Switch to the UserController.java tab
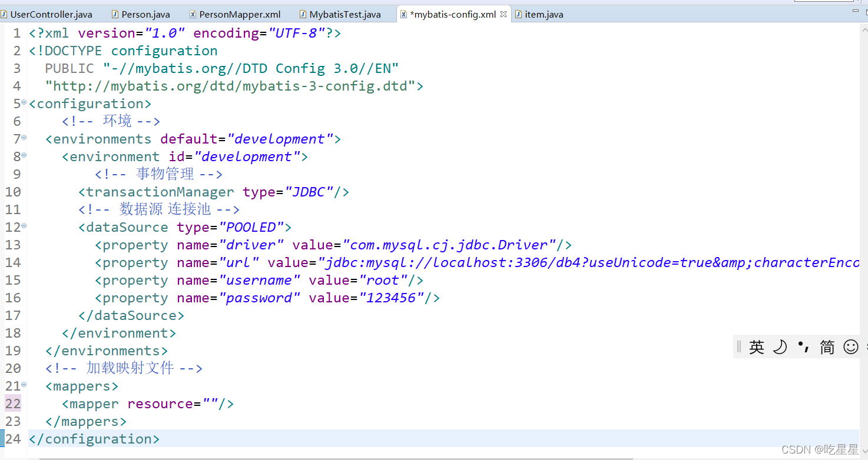 [47, 14]
